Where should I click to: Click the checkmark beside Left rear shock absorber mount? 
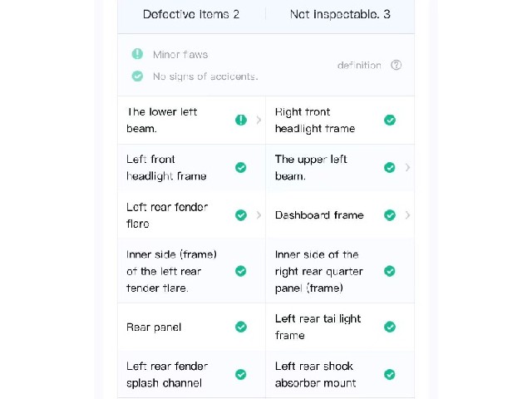point(390,375)
